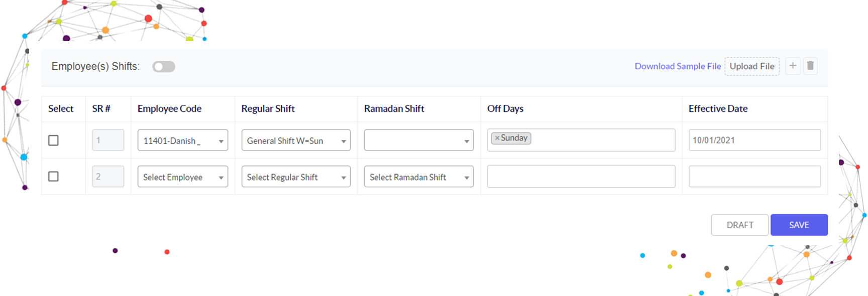Open the Select Ramadan Shift dropdown
868x296 pixels.
(419, 177)
